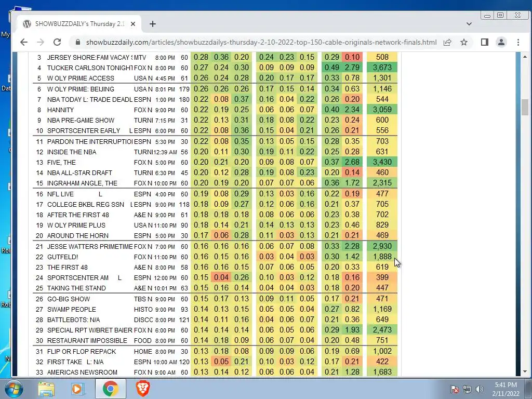Viewport: 532px width, 399px height.
Task: Click JESSE WATTERS PRIMETIME title
Action: [89, 246]
